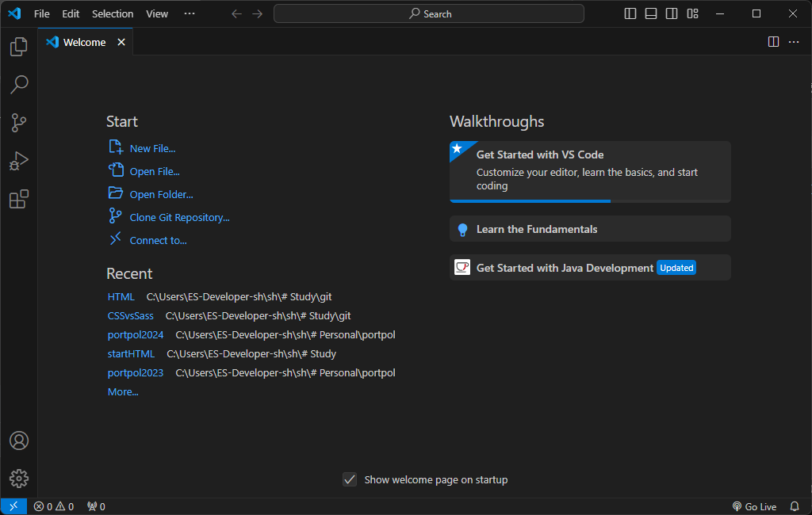
Task: Click forwarded ports indicator showing 0
Action: pos(96,506)
